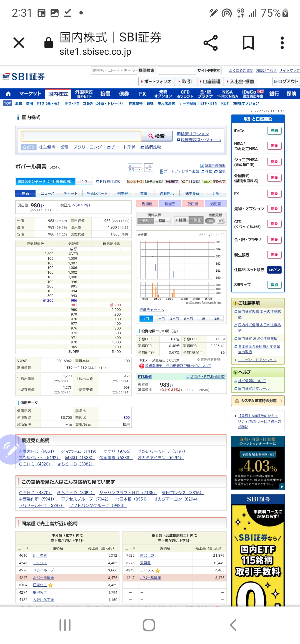This screenshot has width=300, height=644.
Task: Open 取引 dropdown menu
Action: click(186, 81)
